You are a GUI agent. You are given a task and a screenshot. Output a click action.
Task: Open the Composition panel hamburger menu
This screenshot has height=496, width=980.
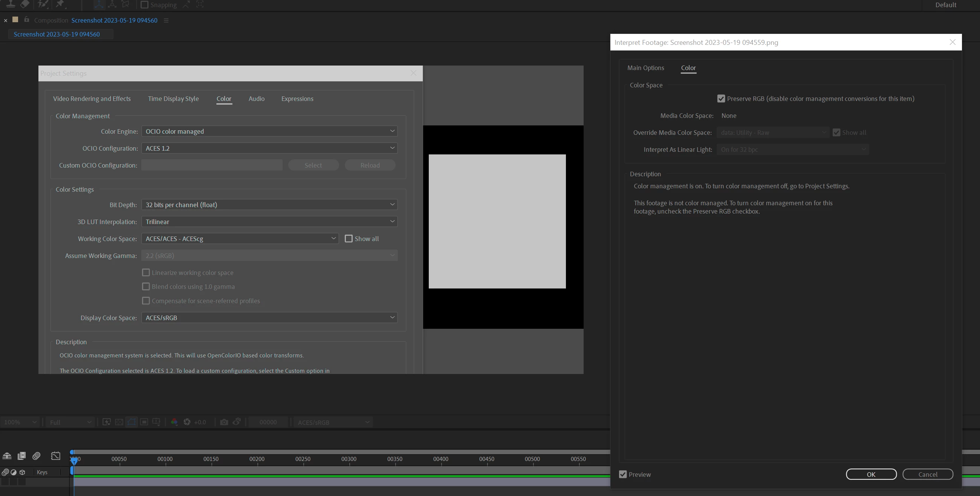[166, 21]
